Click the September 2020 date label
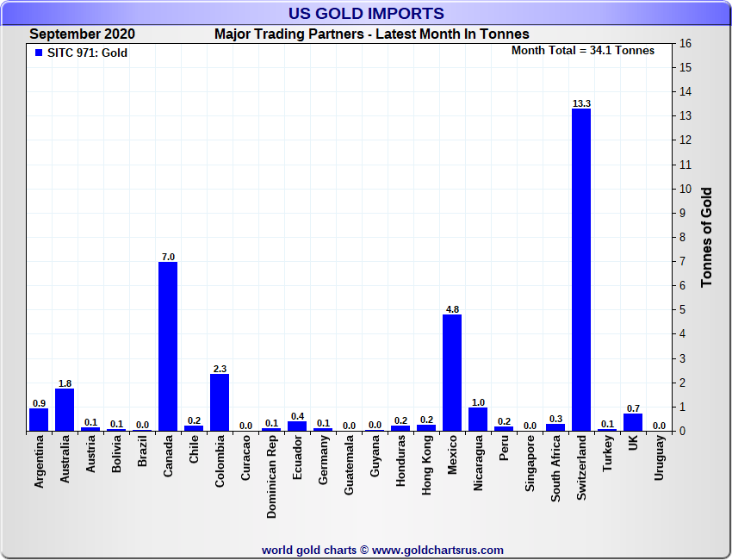 point(82,34)
